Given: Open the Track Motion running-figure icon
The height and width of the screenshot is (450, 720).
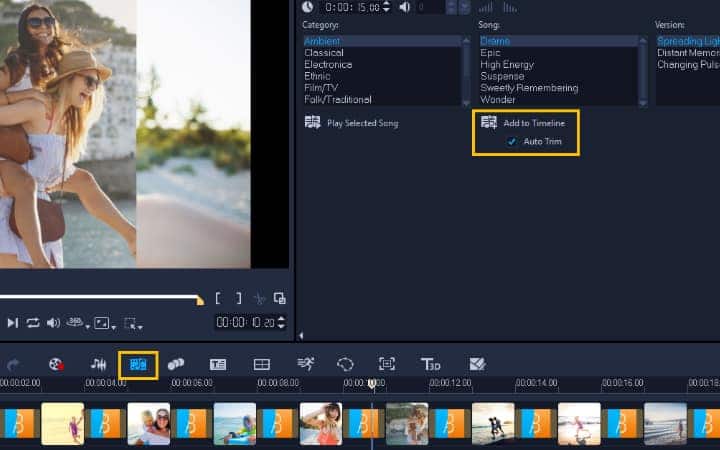Looking at the screenshot, I should [x=305, y=364].
